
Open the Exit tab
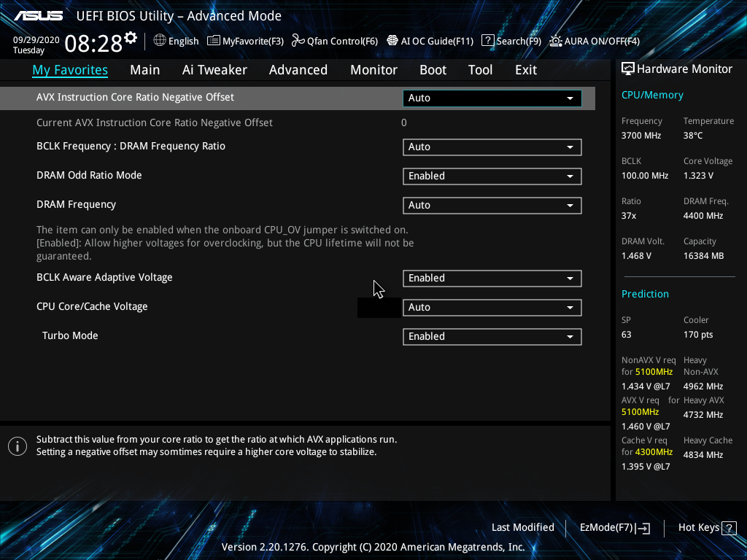click(x=526, y=70)
